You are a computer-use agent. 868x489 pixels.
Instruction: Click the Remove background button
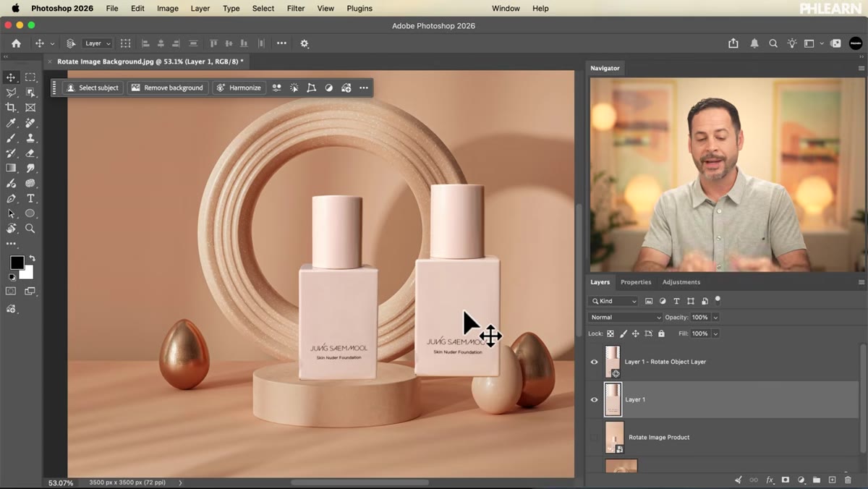pyautogui.click(x=168, y=88)
